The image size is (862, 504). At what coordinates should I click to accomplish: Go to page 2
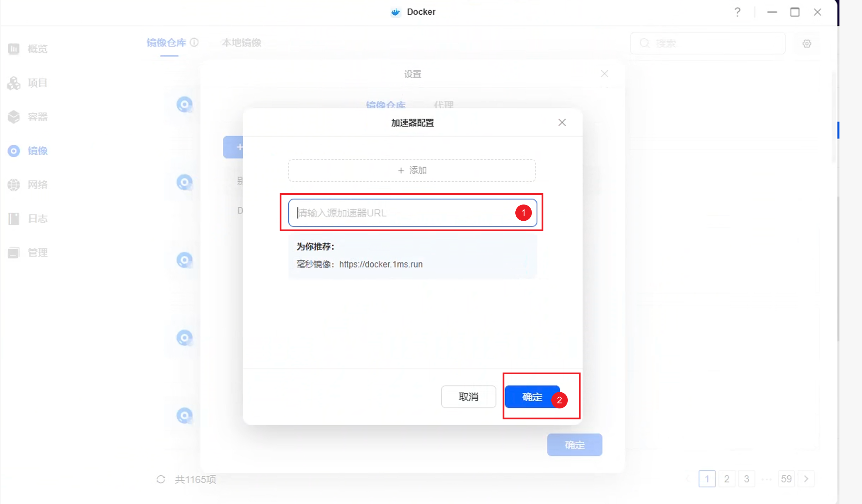point(726,479)
